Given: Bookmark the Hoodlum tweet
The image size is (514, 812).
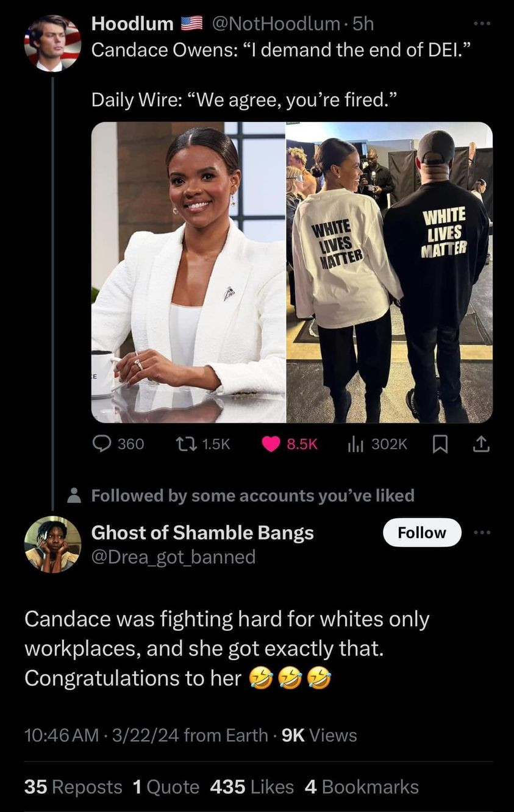Looking at the screenshot, I should pos(438,445).
